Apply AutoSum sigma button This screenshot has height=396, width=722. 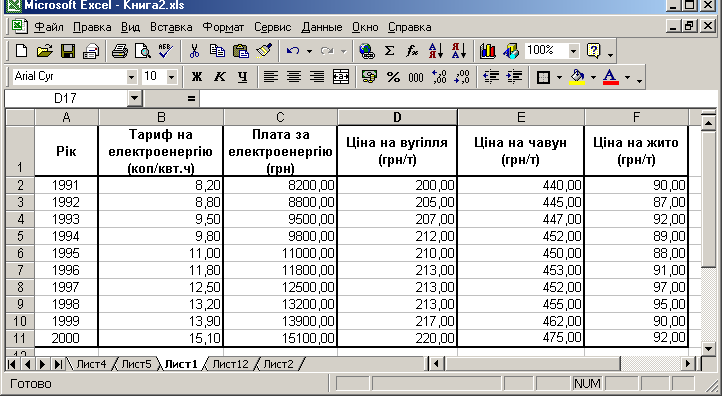[390, 51]
